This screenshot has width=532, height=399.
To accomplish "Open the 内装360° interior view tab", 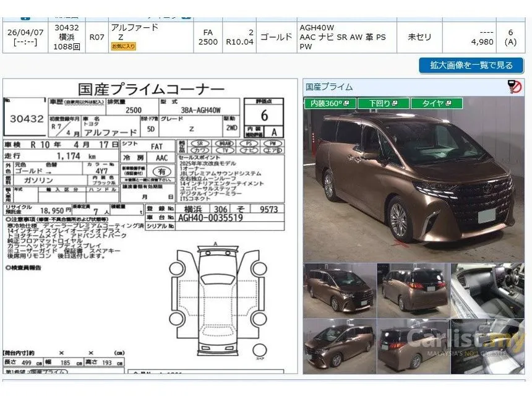I will 330,103.
